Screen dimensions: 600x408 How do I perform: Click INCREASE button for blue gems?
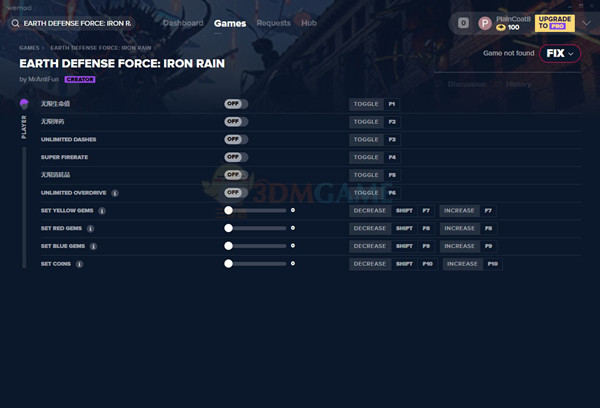pyautogui.click(x=459, y=246)
